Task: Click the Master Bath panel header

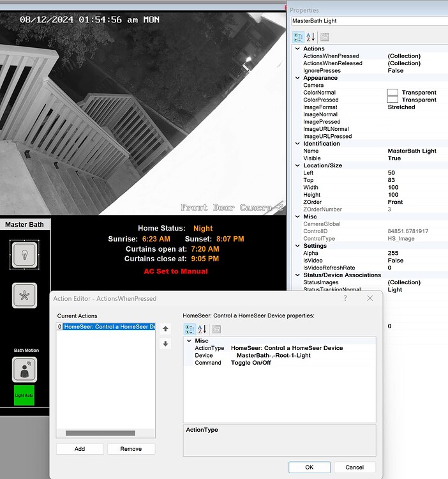Action: (25, 225)
